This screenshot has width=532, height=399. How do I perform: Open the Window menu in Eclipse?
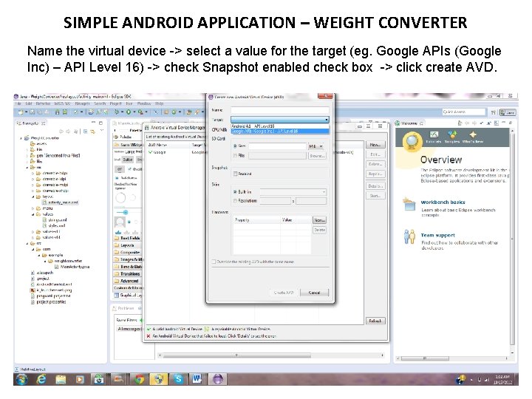coord(144,103)
